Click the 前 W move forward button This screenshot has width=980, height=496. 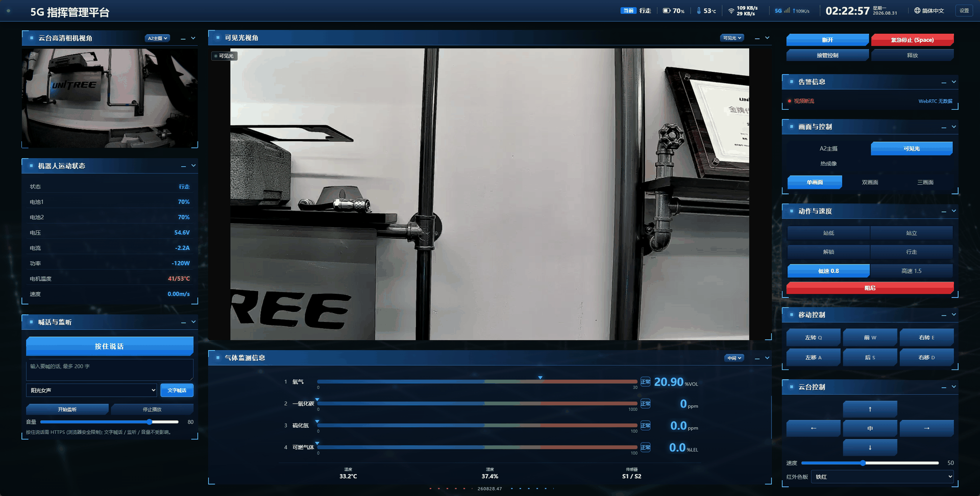(870, 337)
